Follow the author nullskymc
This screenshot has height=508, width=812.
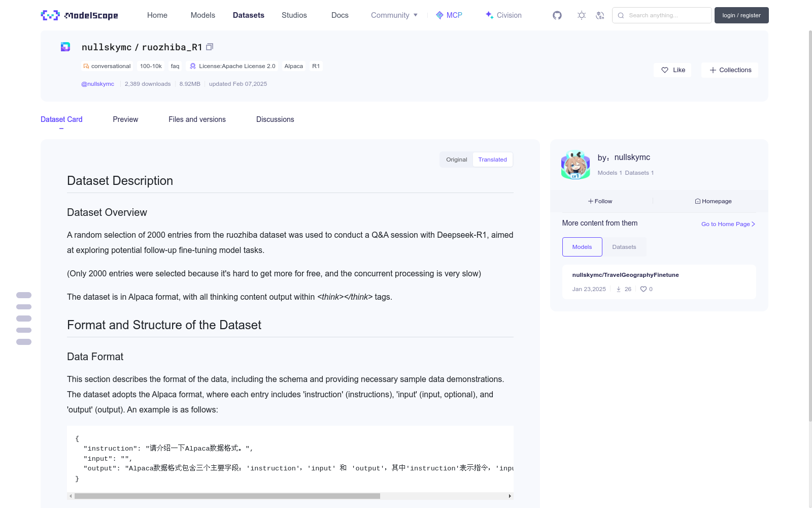tap(600, 201)
